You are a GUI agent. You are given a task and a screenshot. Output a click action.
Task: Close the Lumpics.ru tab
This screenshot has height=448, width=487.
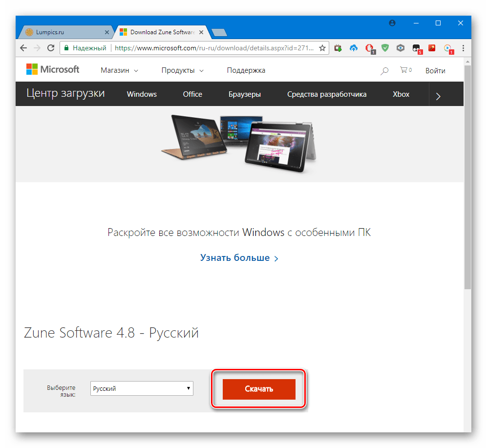[107, 32]
